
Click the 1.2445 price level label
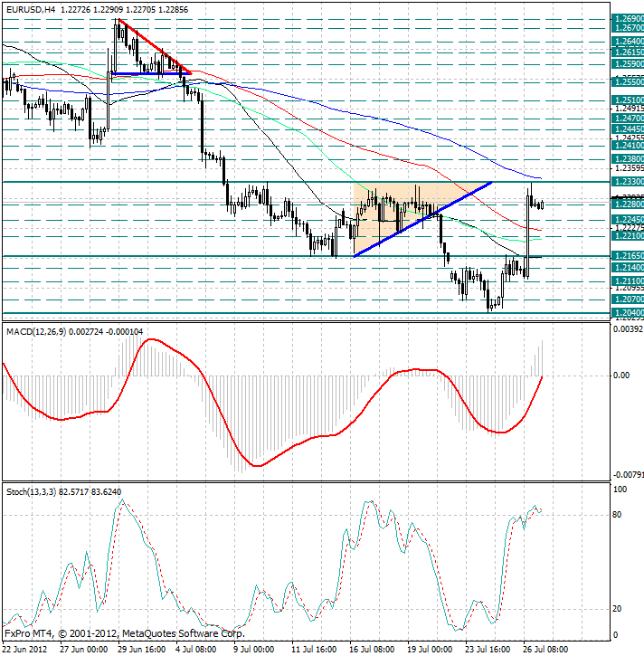[628, 129]
